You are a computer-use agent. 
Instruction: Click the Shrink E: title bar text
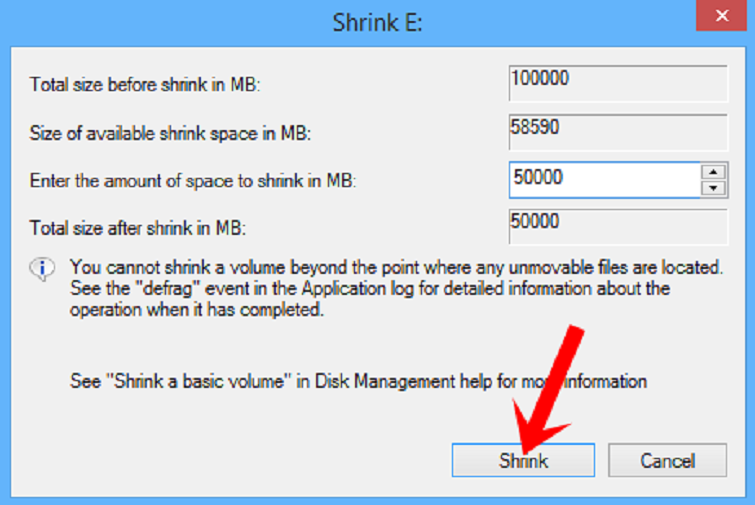pyautogui.click(x=377, y=21)
